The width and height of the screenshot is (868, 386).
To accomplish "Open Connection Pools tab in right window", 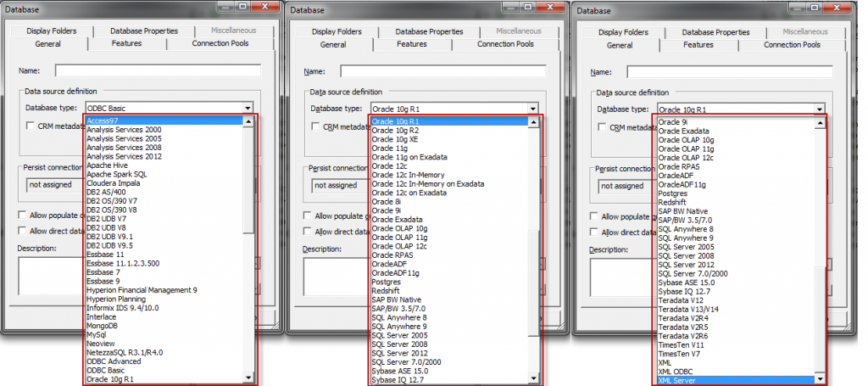I will [x=793, y=44].
